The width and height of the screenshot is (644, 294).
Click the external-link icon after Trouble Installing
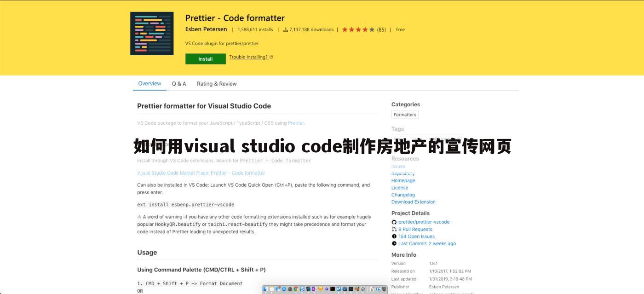[x=271, y=57]
